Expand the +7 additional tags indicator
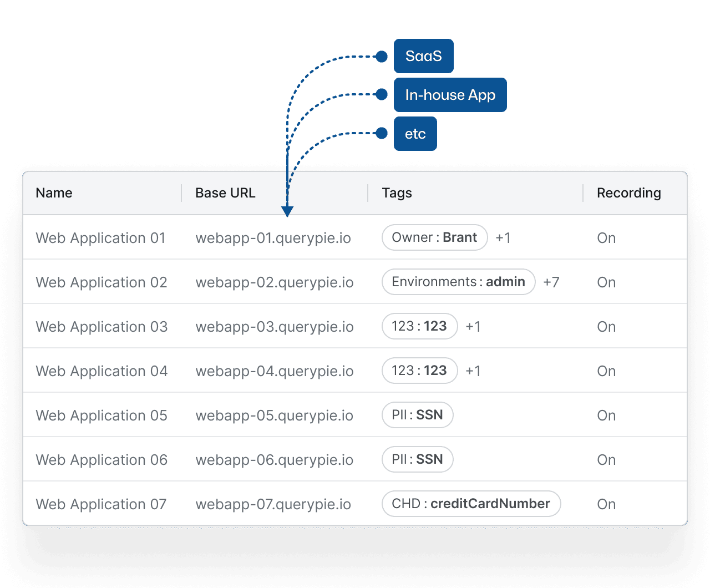Viewport: 710px width, 588px height. tap(551, 282)
